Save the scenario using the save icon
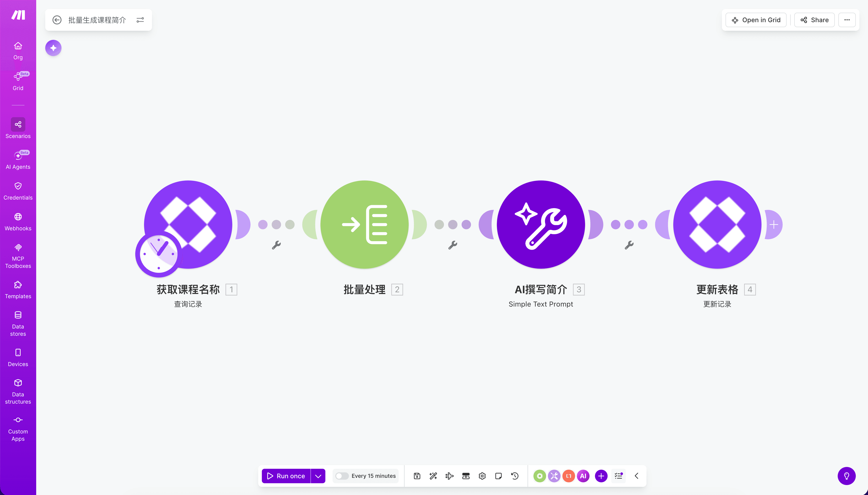 pos(417,476)
